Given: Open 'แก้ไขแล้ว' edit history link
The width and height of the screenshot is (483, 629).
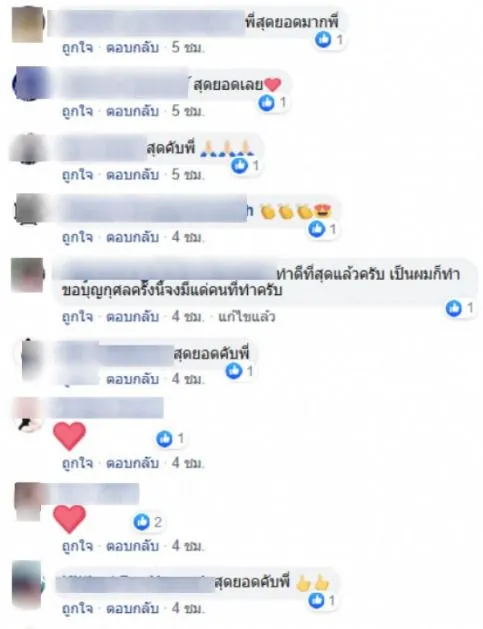Looking at the screenshot, I should 246,317.
